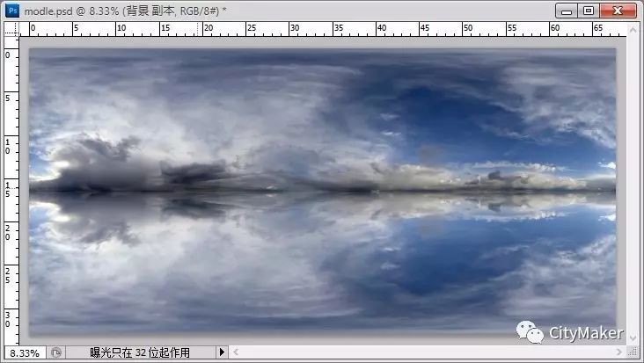
Task: Click the ruler origin corner box
Action: [x=11, y=29]
